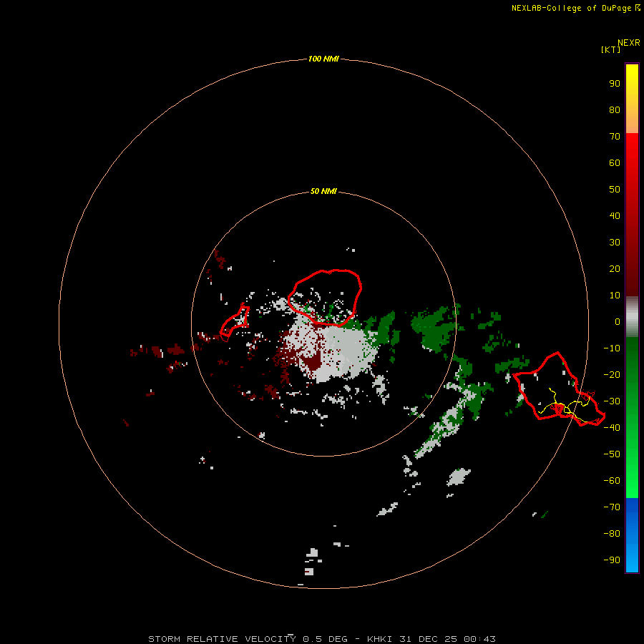
Task: Click the 0 value on the velocity scale
Action: point(618,321)
